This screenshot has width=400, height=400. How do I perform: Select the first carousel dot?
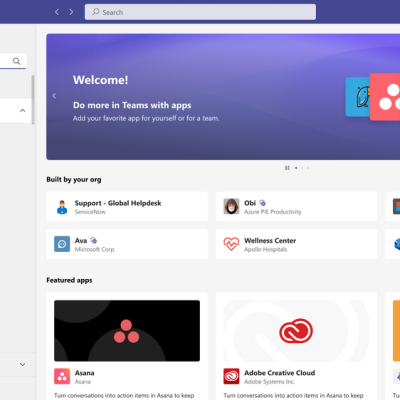coord(296,168)
